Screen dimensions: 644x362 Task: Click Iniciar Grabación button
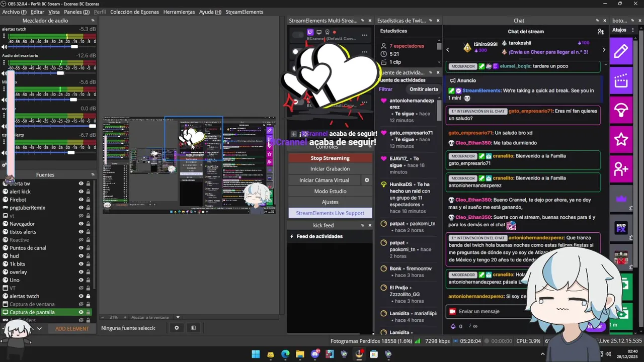coord(330,169)
